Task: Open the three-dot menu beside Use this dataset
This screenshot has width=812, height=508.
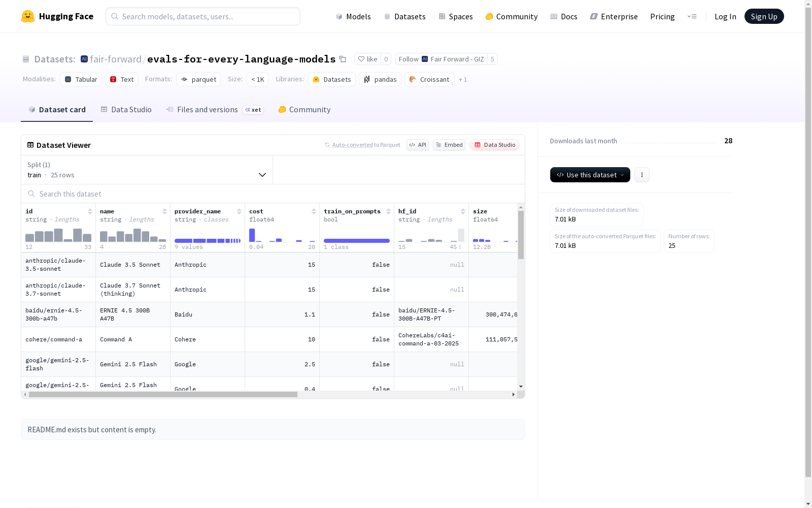Action: pos(642,175)
